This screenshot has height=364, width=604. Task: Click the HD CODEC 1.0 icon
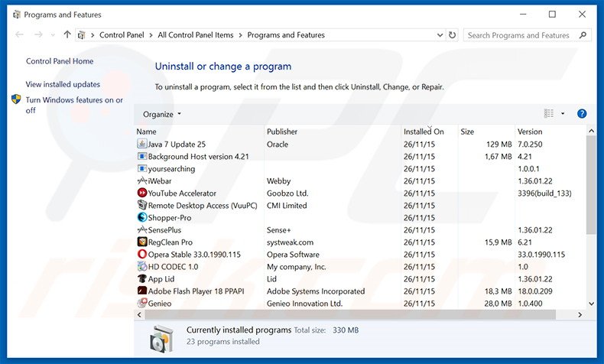click(142, 267)
